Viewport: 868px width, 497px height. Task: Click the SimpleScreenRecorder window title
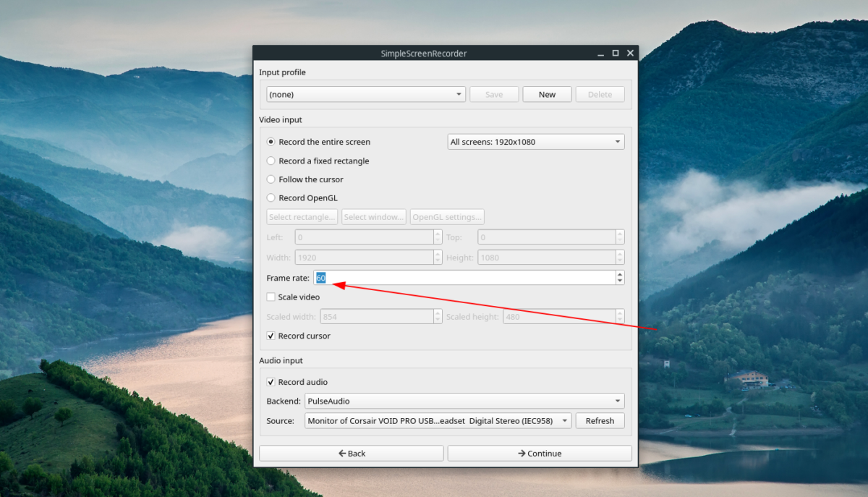(424, 54)
